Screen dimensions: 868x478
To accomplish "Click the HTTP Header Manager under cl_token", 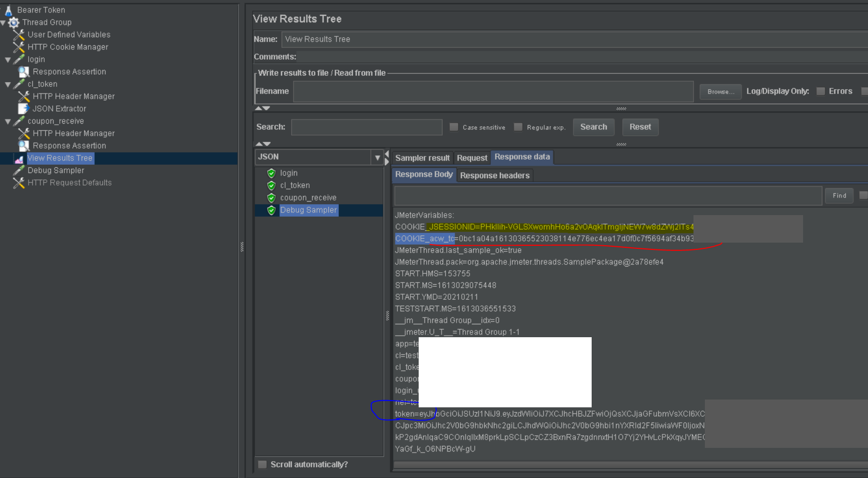I will tap(73, 96).
